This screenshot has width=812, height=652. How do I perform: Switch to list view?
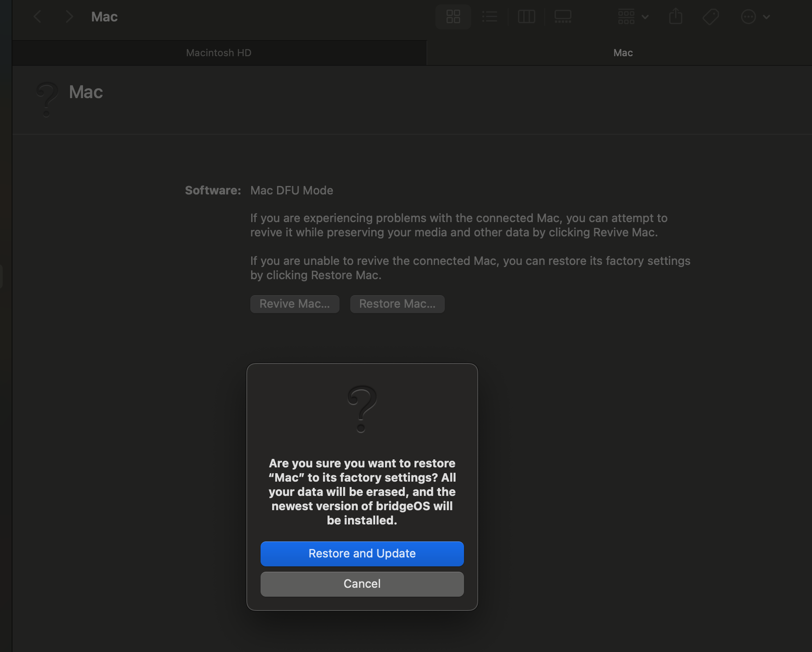pyautogui.click(x=490, y=17)
